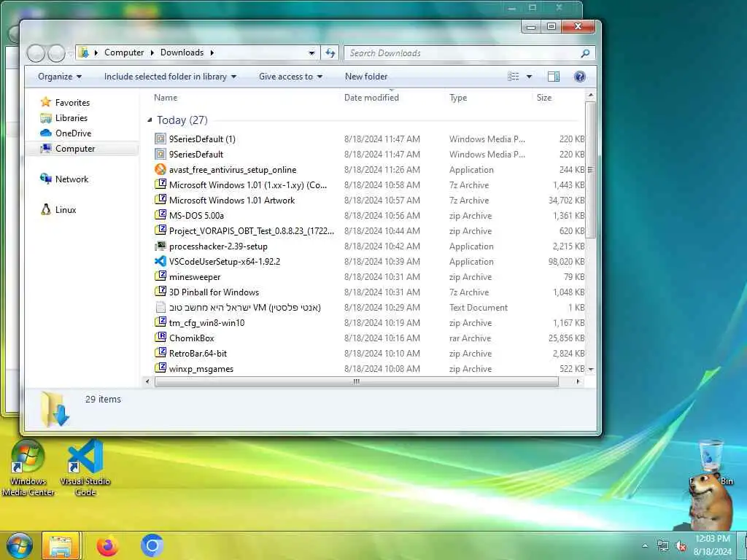Click the avast_free_antivirus_setup_online icon
The height and width of the screenshot is (560, 747).
click(160, 169)
